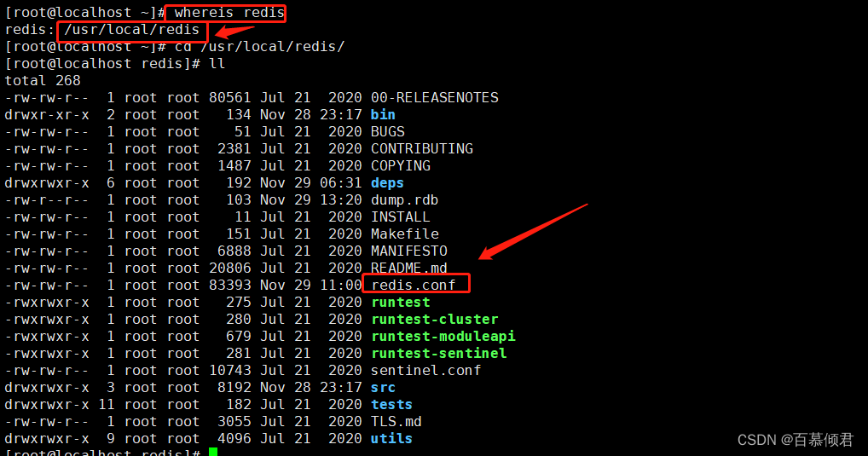This screenshot has height=456, width=868.
Task: Select the 20806 size of README.md
Action: [229, 268]
